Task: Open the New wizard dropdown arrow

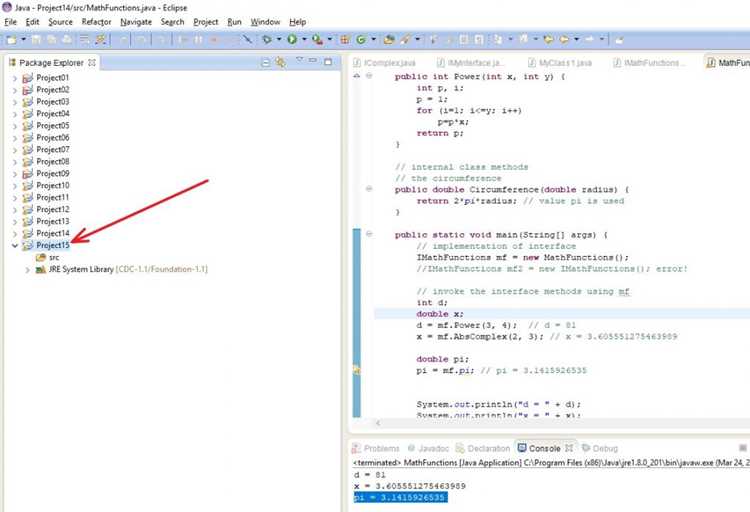Action: [x=23, y=40]
